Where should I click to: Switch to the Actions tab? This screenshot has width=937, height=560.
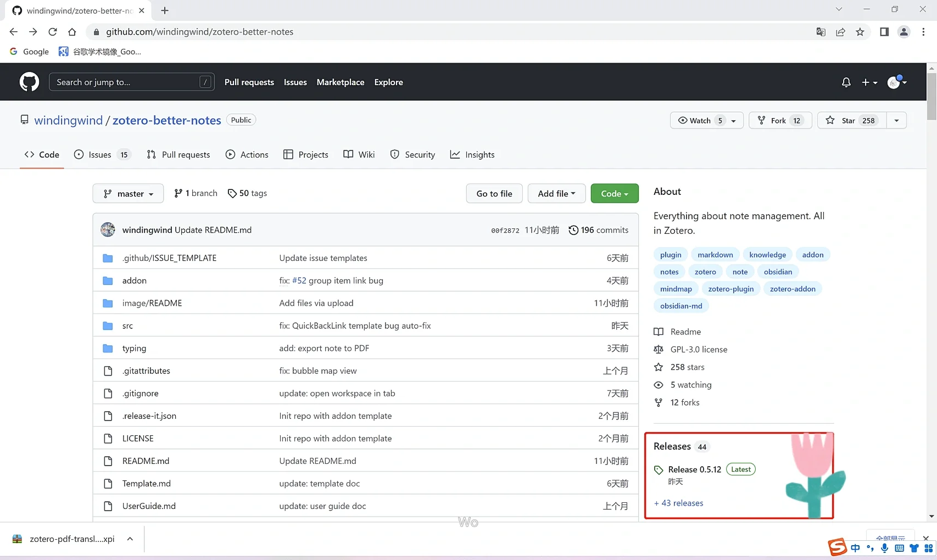(x=247, y=155)
